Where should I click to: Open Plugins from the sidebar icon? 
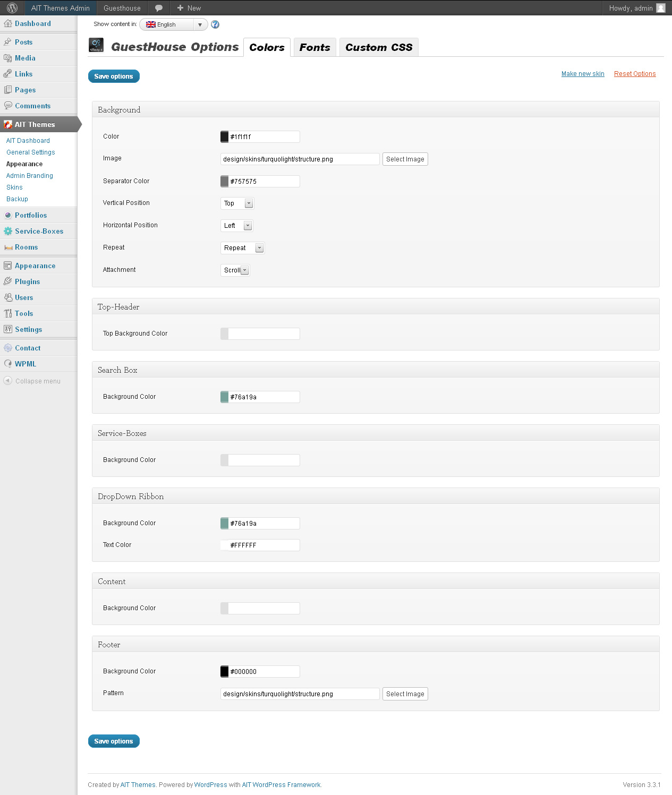point(8,281)
